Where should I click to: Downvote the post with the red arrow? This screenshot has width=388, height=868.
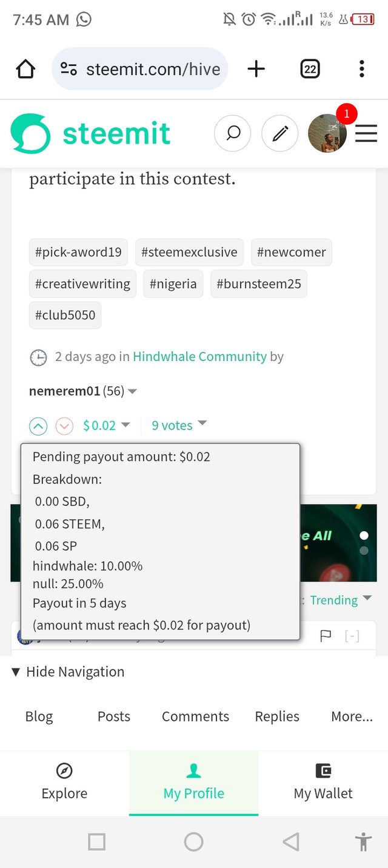click(x=64, y=426)
